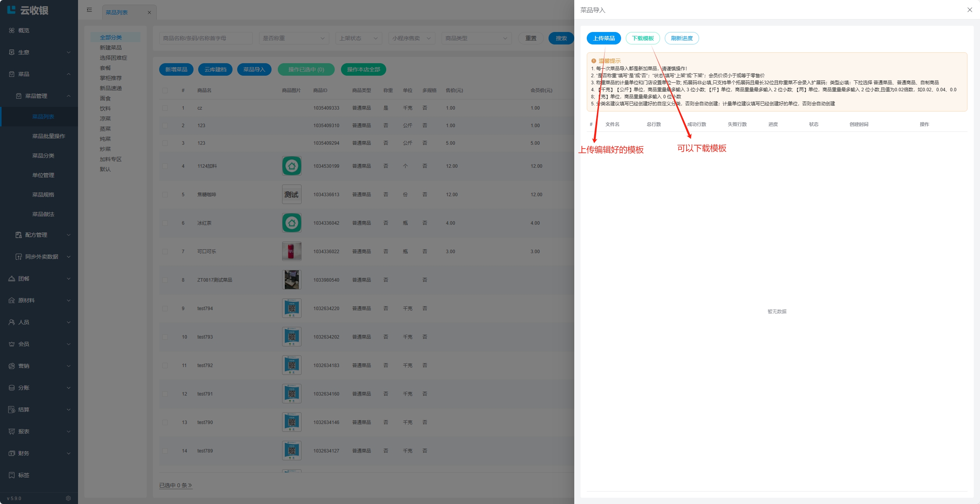Click the settings gear icon at sidebar bottom
980x504 pixels.
(68, 498)
